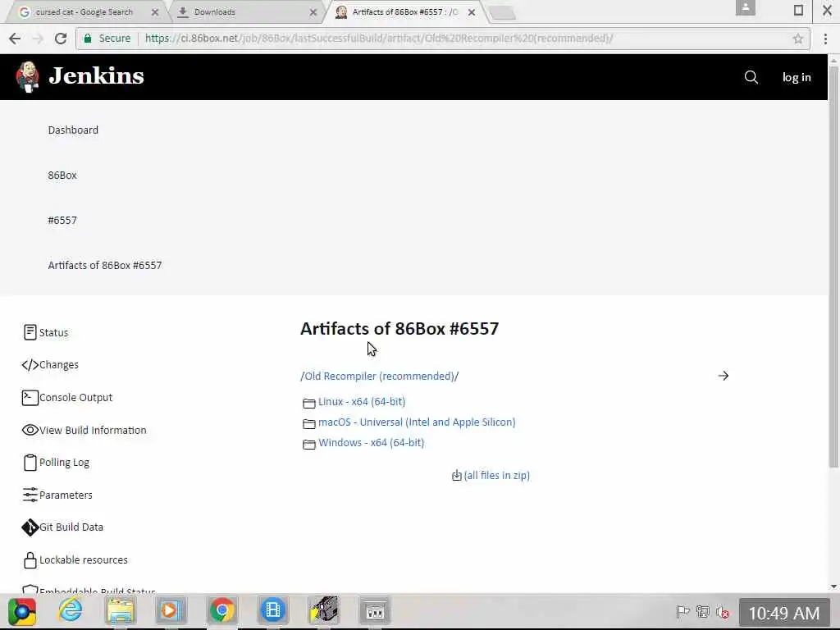Open the Jenkins search magnifier
This screenshot has height=630, width=840.
click(751, 77)
